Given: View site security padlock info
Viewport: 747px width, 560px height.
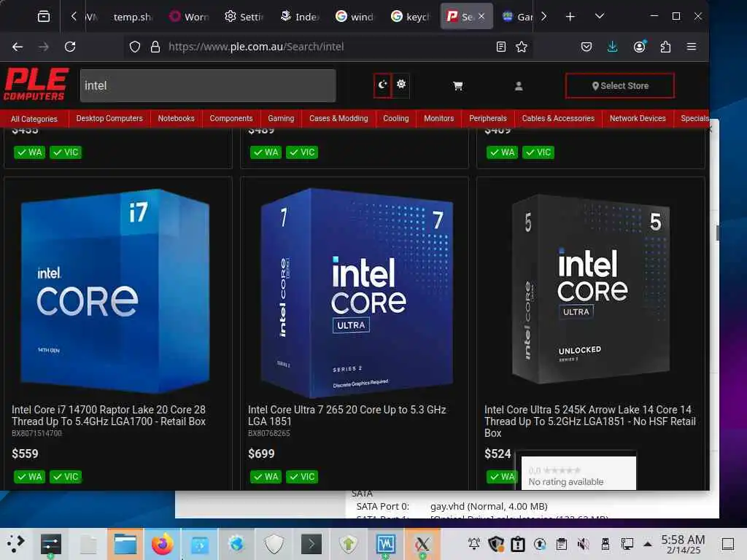Looking at the screenshot, I should pos(155,47).
